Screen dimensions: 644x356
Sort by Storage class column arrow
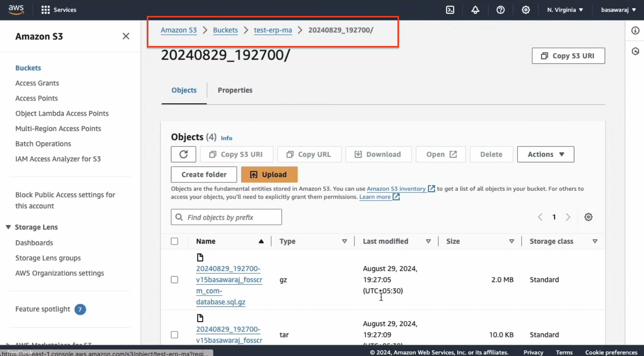[x=595, y=241]
